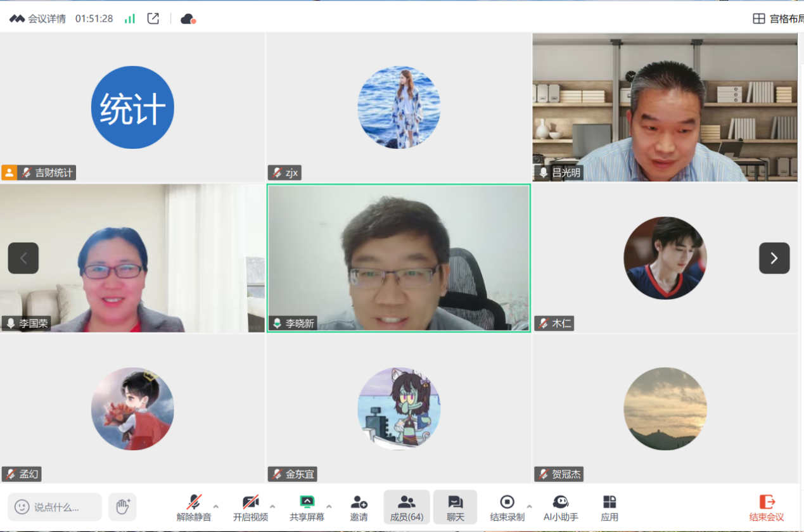Toggle microphone with 解除静音 button
The width and height of the screenshot is (804, 532).
pyautogui.click(x=194, y=508)
